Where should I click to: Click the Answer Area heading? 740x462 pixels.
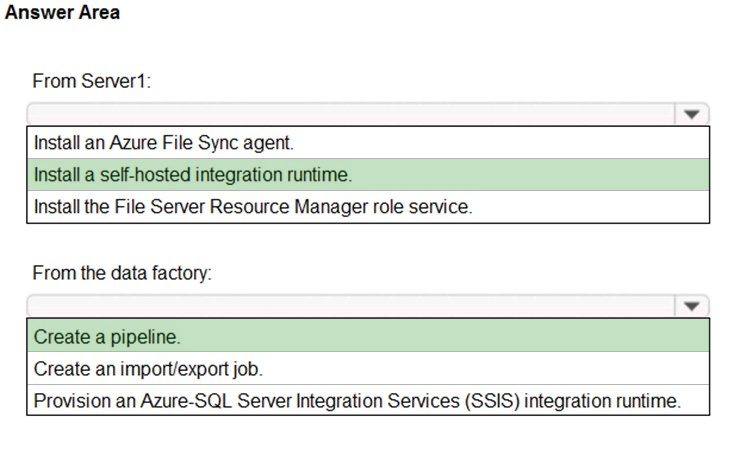click(62, 12)
